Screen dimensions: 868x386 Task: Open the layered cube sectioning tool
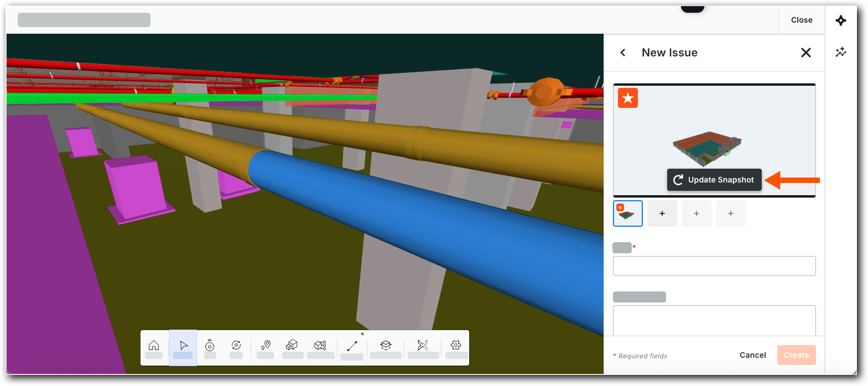[386, 346]
